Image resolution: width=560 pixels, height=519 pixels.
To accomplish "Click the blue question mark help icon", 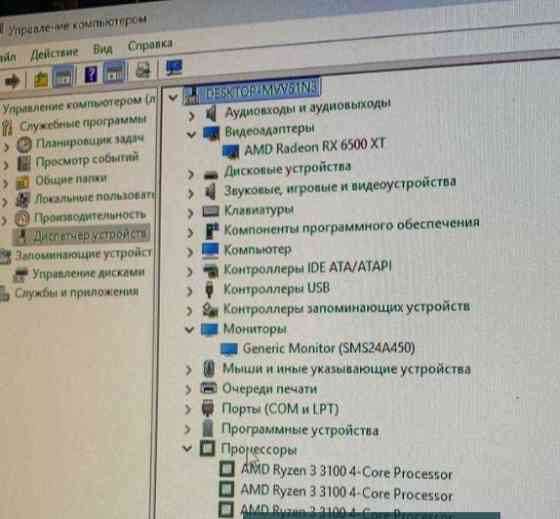I will point(91,75).
